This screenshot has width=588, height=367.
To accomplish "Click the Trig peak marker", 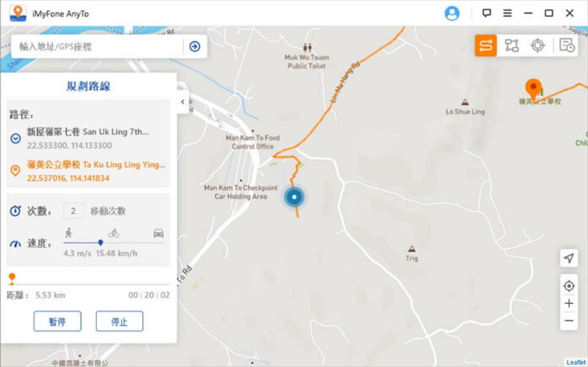I will 412,249.
